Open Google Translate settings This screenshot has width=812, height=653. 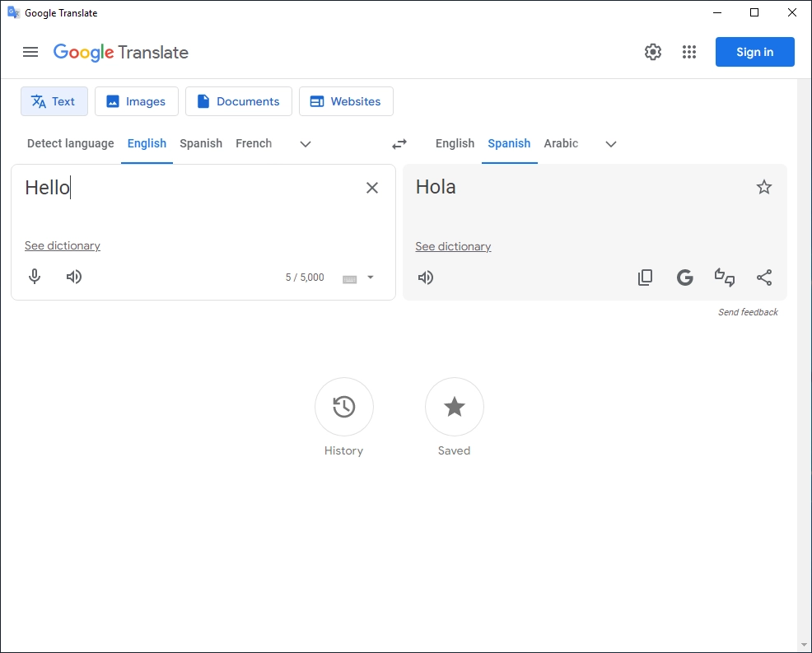click(653, 52)
